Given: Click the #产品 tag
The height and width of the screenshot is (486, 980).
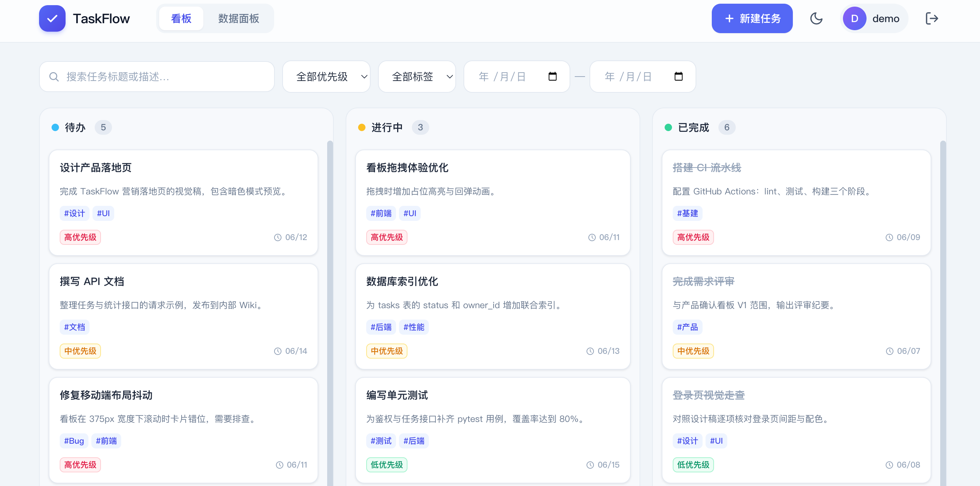Looking at the screenshot, I should click(687, 327).
